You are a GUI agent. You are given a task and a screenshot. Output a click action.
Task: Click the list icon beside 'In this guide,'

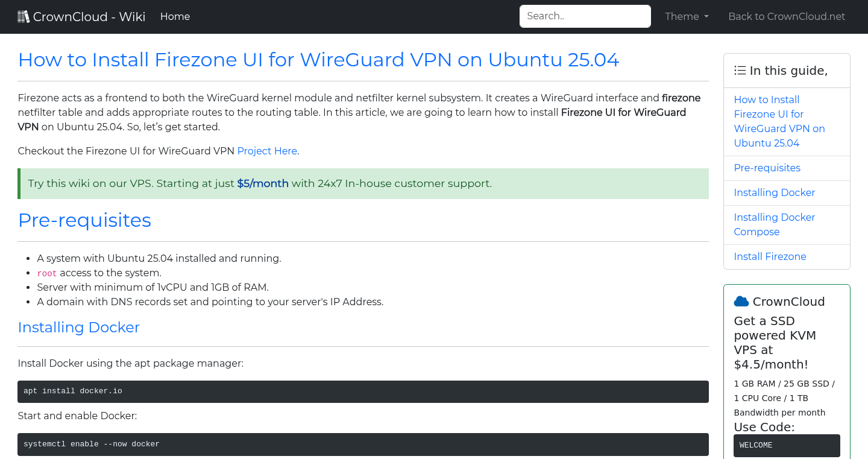point(740,70)
